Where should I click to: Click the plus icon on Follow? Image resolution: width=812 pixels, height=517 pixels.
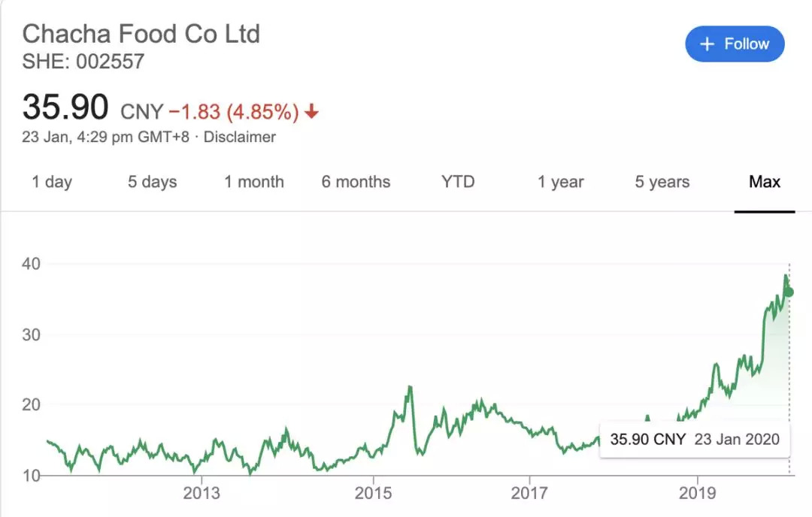click(707, 44)
